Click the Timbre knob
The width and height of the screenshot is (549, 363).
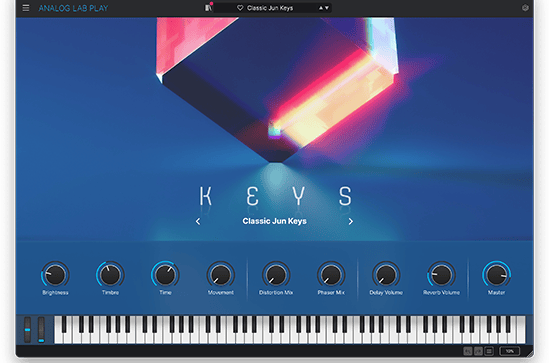[x=110, y=275]
